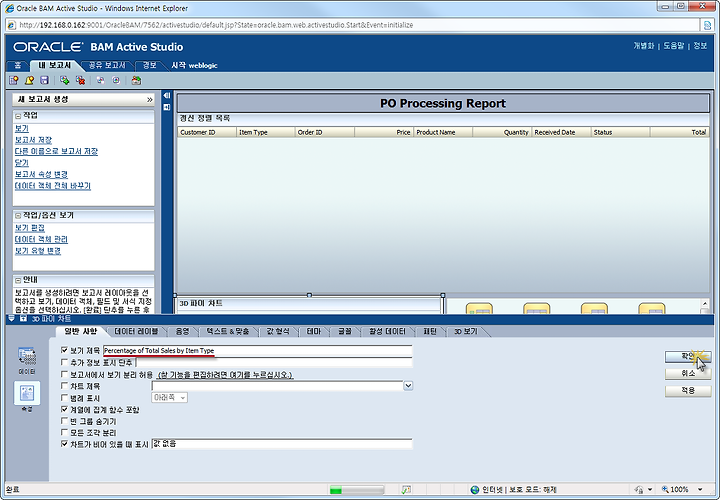Uncheck the 계열에 집계 함수 포함 checkbox
This screenshot has height=500, width=720.
point(64,409)
